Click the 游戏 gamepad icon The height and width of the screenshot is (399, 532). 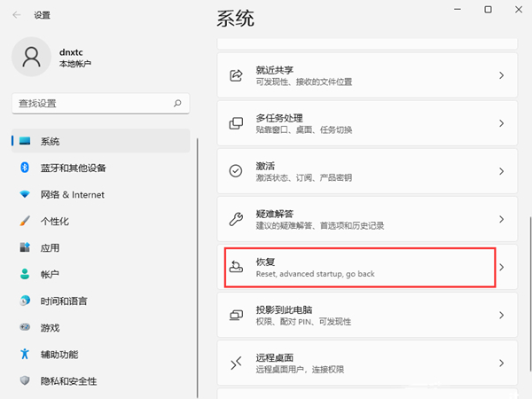[x=25, y=327]
